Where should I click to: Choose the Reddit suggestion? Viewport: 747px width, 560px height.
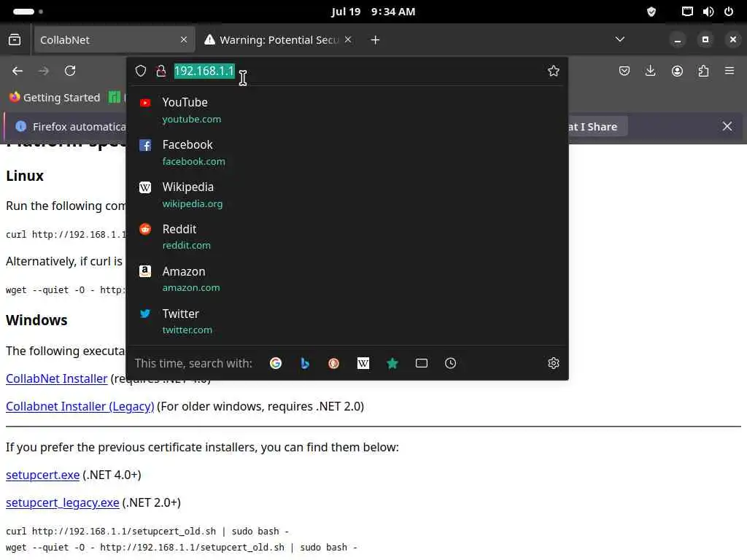click(x=347, y=237)
